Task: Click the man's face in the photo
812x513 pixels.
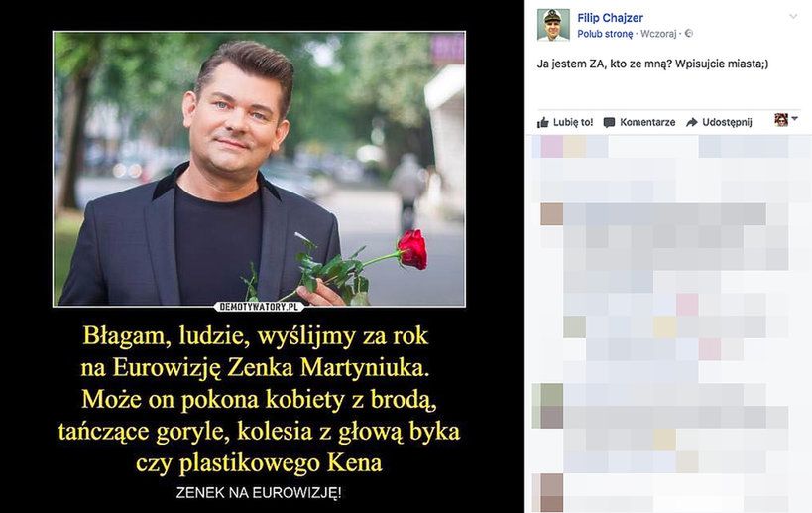Action: pos(236,122)
